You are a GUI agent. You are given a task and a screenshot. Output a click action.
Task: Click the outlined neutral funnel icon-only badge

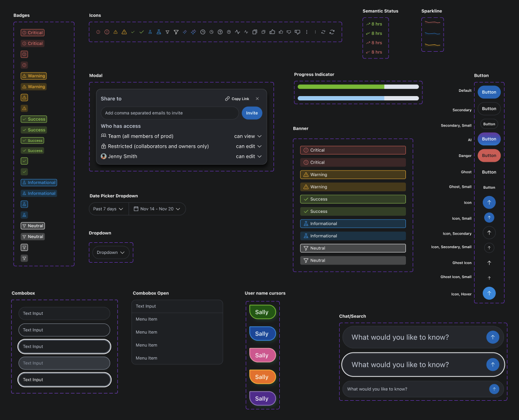pos(24,247)
